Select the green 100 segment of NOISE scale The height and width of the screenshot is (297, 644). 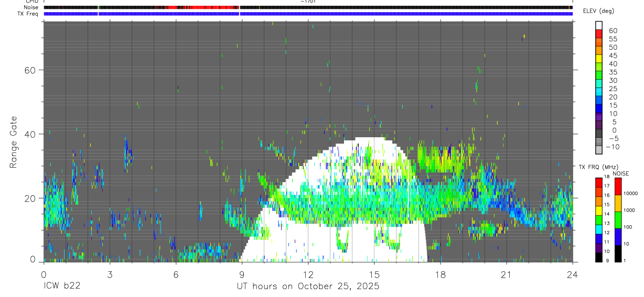pyautogui.click(x=618, y=220)
